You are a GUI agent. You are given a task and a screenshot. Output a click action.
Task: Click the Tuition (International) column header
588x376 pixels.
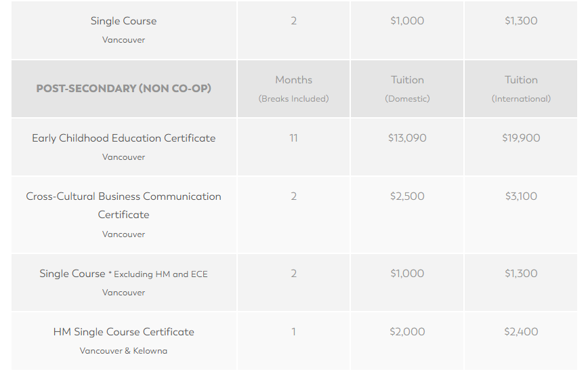[521, 88]
